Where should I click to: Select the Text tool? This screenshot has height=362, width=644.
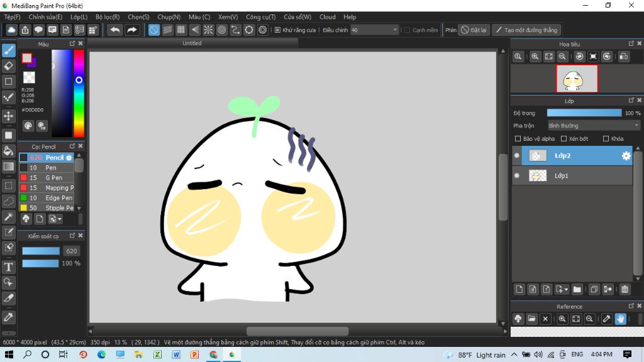pyautogui.click(x=9, y=266)
